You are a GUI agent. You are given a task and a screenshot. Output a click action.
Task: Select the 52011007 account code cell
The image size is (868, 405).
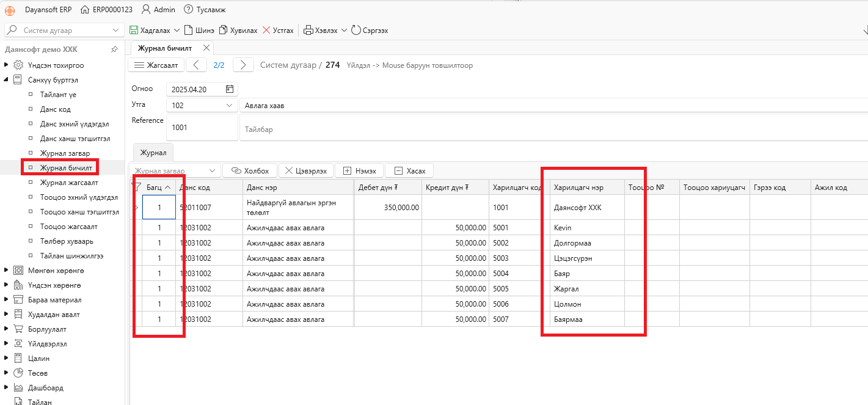click(x=210, y=207)
